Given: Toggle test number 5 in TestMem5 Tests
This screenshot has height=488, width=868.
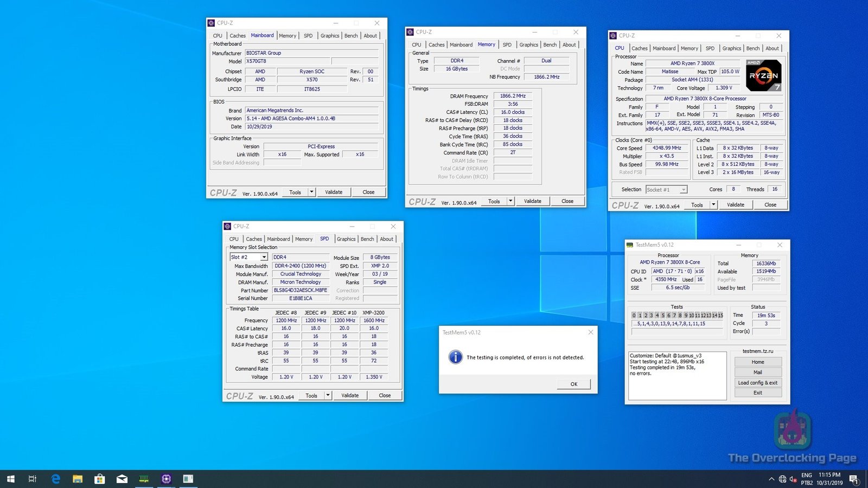Looking at the screenshot, I should [663, 315].
